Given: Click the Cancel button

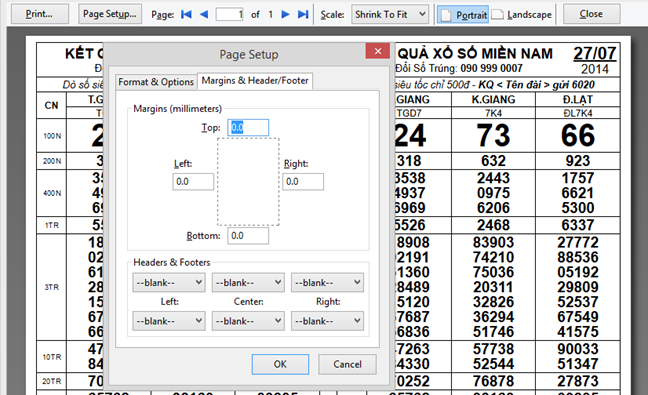Looking at the screenshot, I should pos(347,364).
